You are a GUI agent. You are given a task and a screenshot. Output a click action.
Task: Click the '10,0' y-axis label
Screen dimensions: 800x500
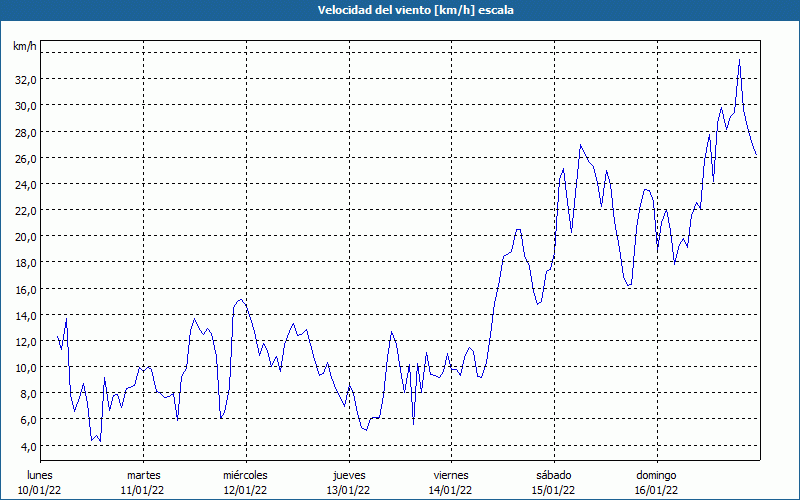tap(26, 368)
